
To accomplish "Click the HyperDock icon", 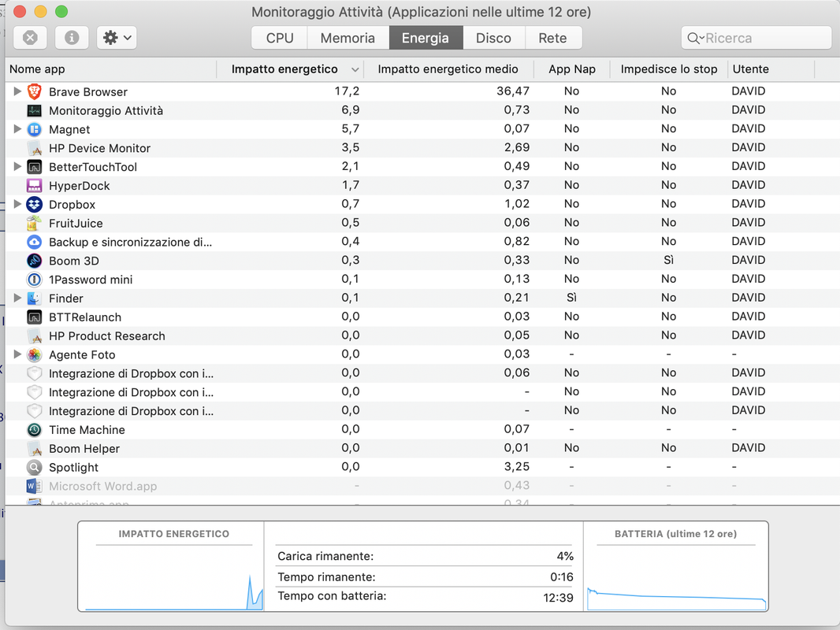I will (x=35, y=186).
